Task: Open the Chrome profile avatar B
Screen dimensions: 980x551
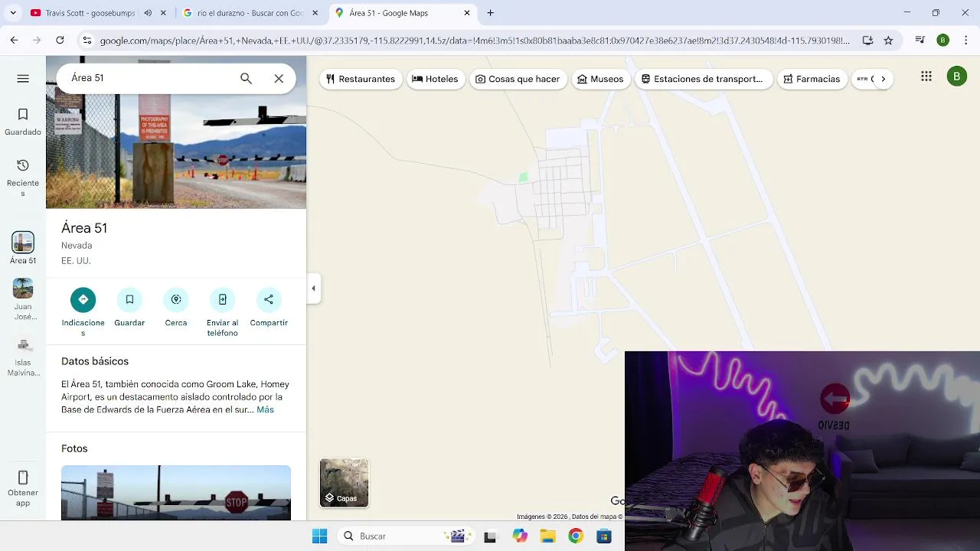Action: coord(943,40)
